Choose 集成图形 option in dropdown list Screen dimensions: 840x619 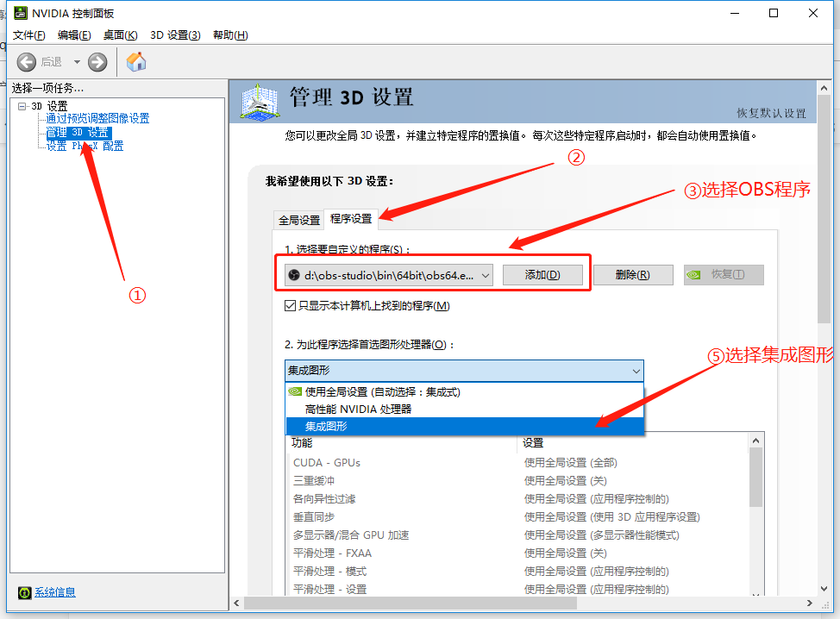click(x=464, y=426)
